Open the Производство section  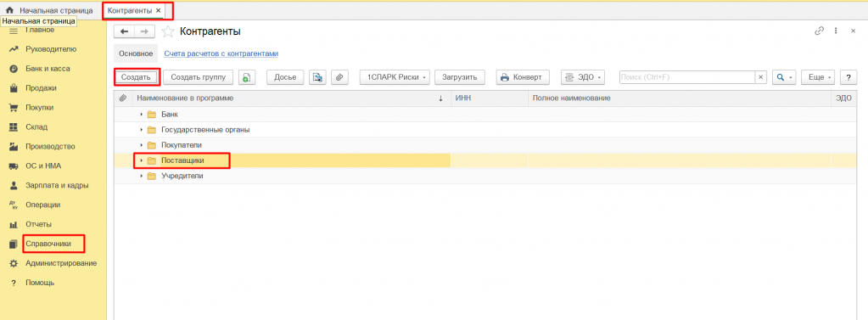click(x=50, y=147)
